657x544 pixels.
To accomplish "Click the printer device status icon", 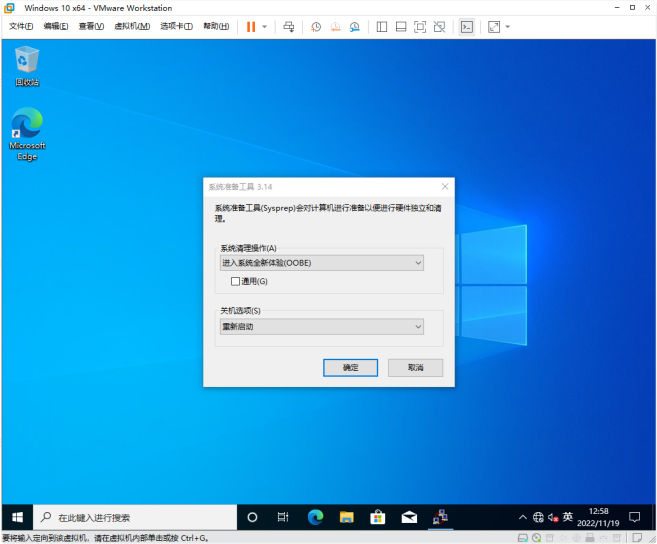I will 590,538.
